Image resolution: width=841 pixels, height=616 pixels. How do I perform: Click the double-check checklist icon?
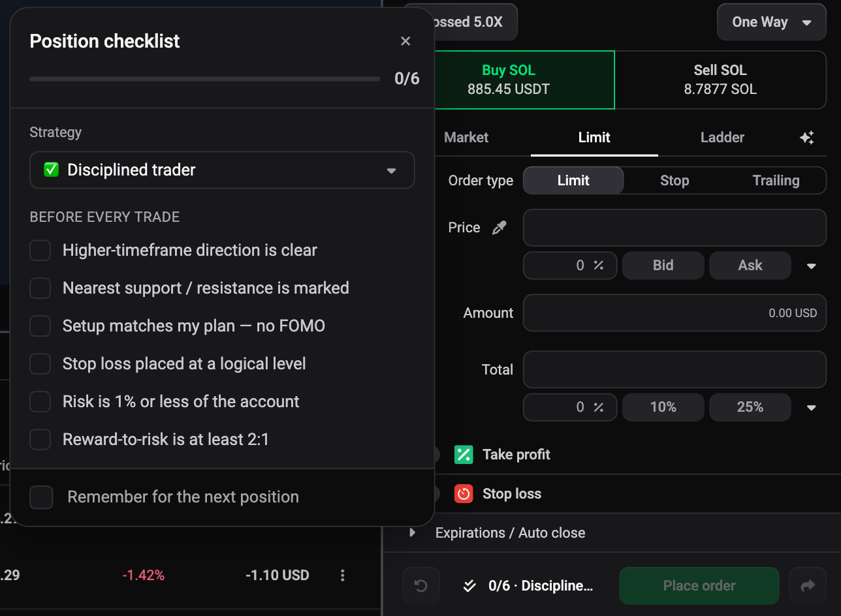pyautogui.click(x=469, y=586)
